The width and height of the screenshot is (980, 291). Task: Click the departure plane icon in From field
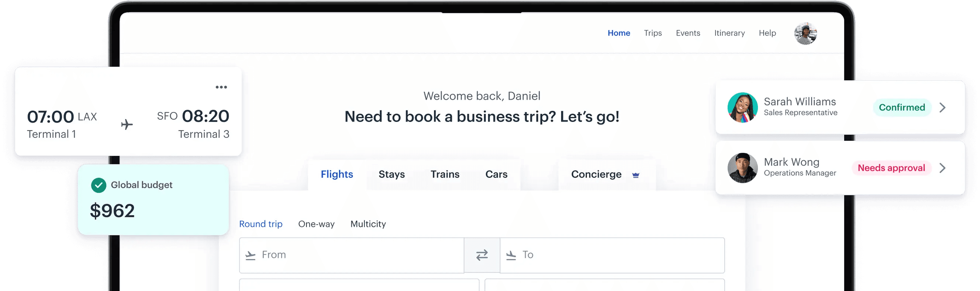[250, 255]
